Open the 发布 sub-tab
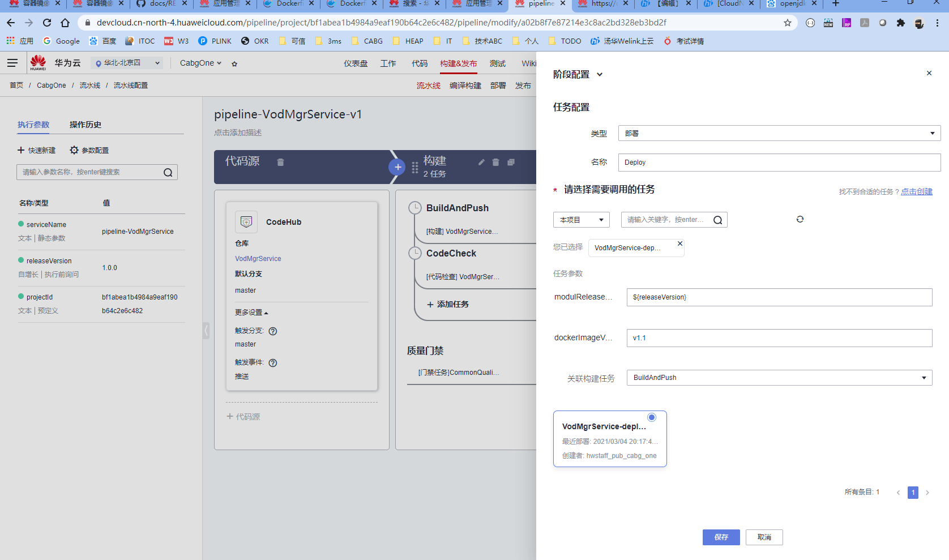Viewport: 949px width, 560px height. coord(523,86)
